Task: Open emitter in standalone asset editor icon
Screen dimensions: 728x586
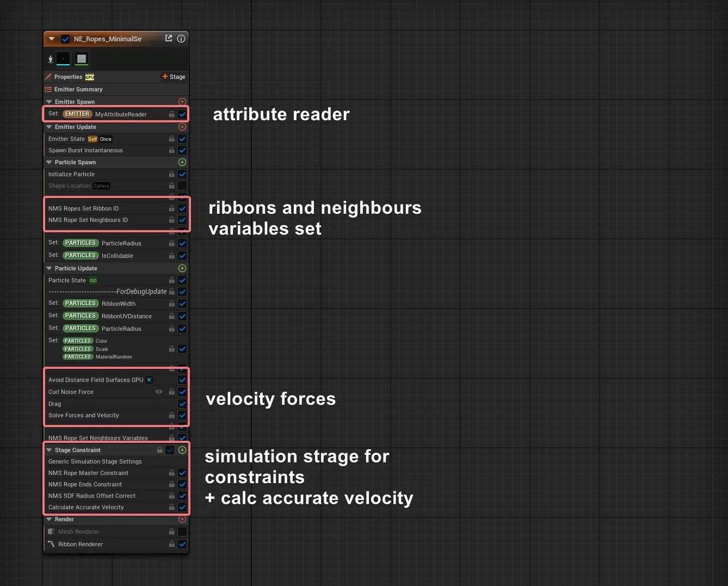Action: pos(169,38)
